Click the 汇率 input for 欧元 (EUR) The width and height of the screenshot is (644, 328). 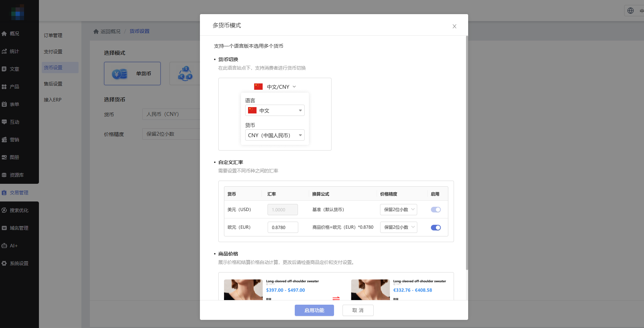tap(283, 227)
